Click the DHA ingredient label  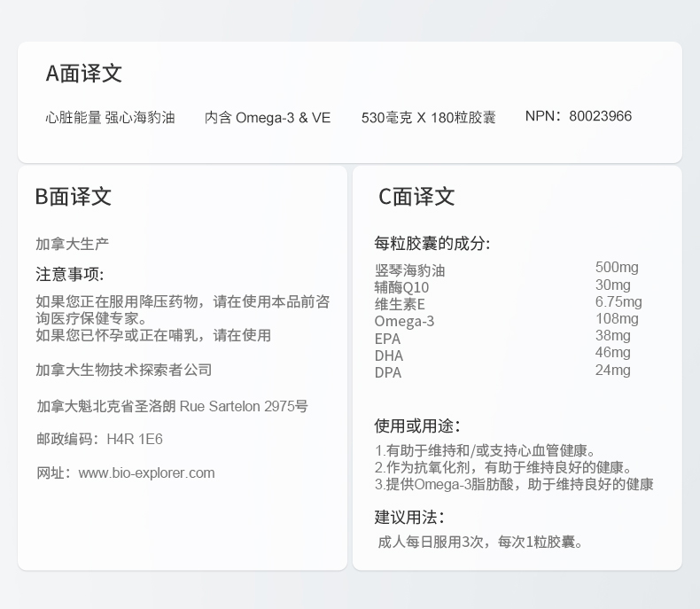coord(389,355)
